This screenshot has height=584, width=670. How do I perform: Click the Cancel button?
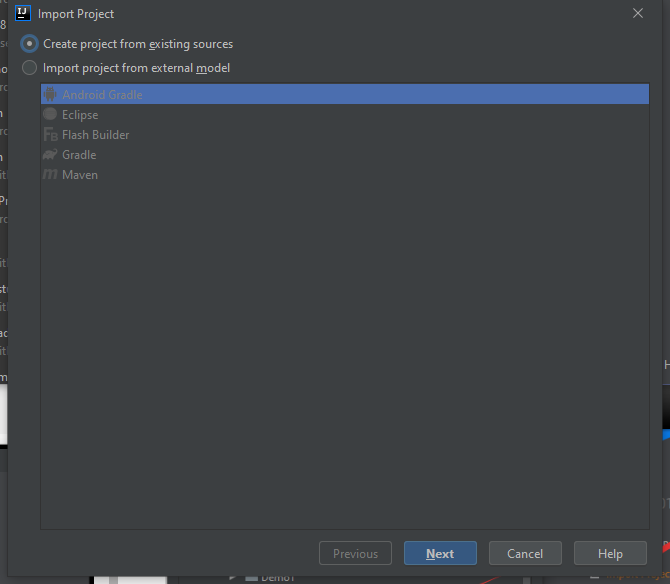[x=525, y=553]
